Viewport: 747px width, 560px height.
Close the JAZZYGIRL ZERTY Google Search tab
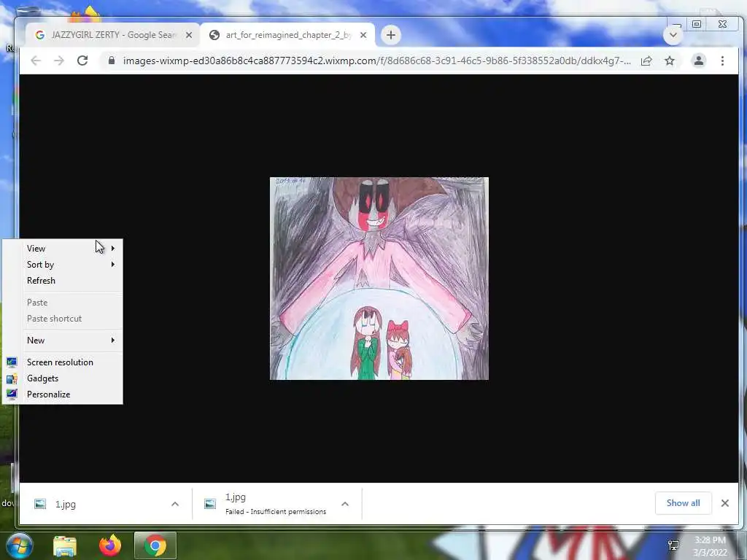[189, 35]
